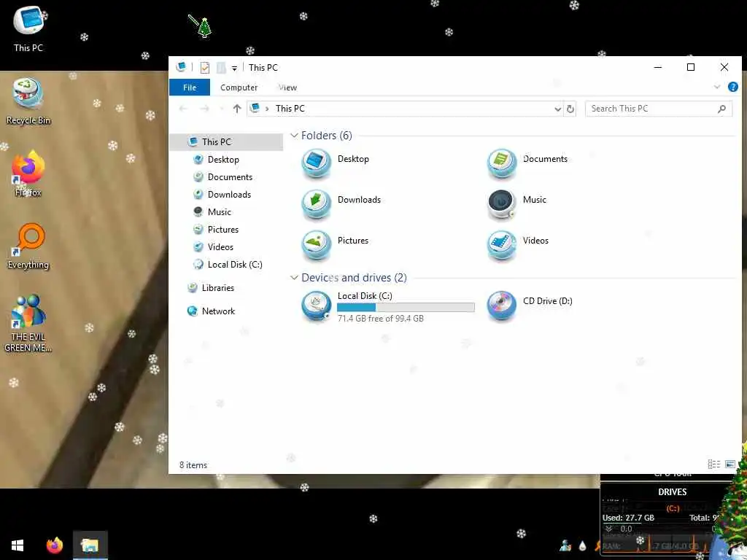Select Pictures in navigation pane
Image resolution: width=747 pixels, height=560 pixels.
pos(223,230)
